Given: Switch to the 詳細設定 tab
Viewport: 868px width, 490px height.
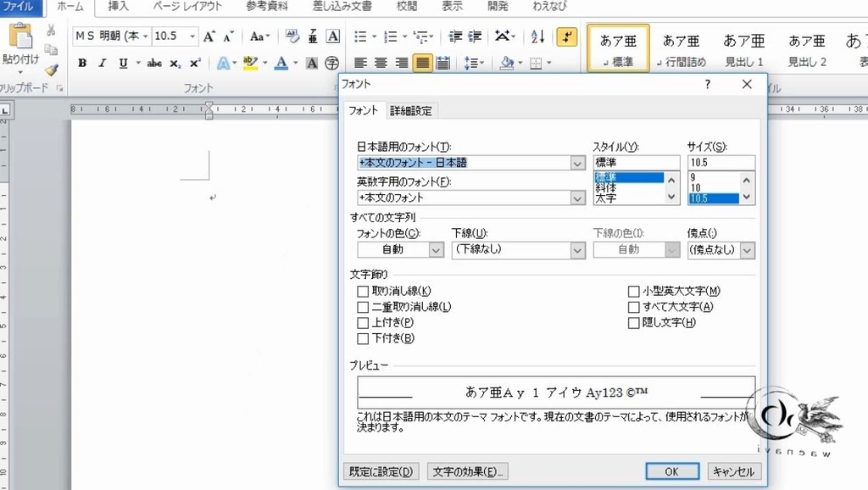Looking at the screenshot, I should pos(410,110).
